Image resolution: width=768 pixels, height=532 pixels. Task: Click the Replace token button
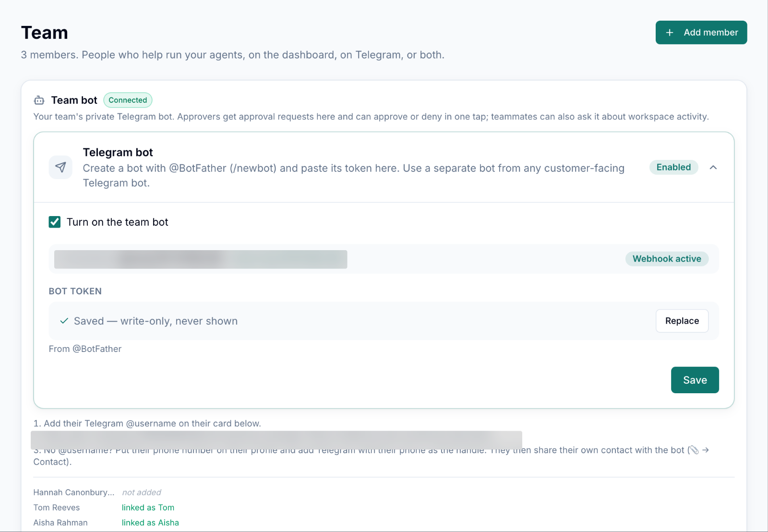click(x=682, y=321)
